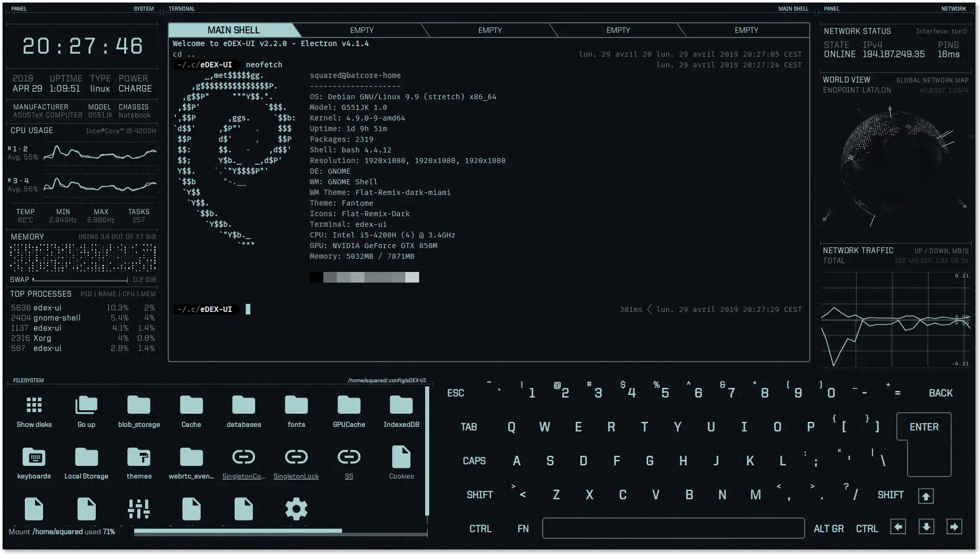Click the ESC key on virtual keyboard
The height and width of the screenshot is (554, 980).
pos(456,392)
